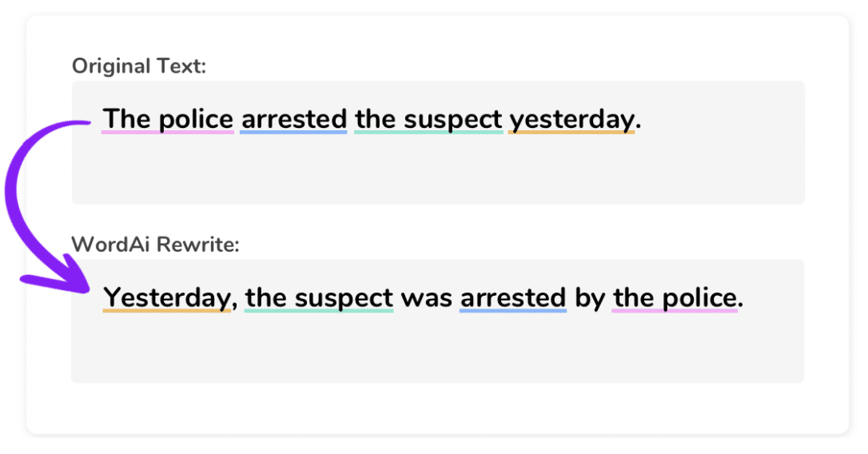Click the teal underline beneath original 'the suspect'

click(428, 133)
